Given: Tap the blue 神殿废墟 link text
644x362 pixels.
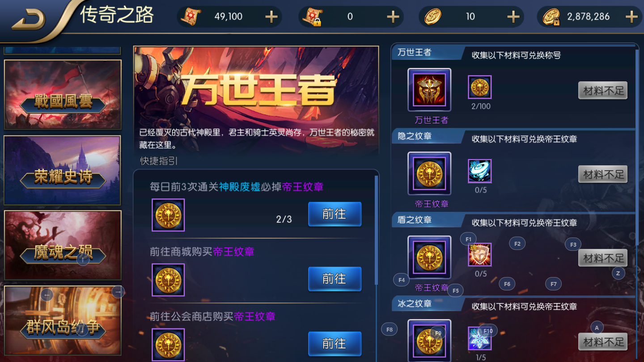Looking at the screenshot, I should pos(240,187).
